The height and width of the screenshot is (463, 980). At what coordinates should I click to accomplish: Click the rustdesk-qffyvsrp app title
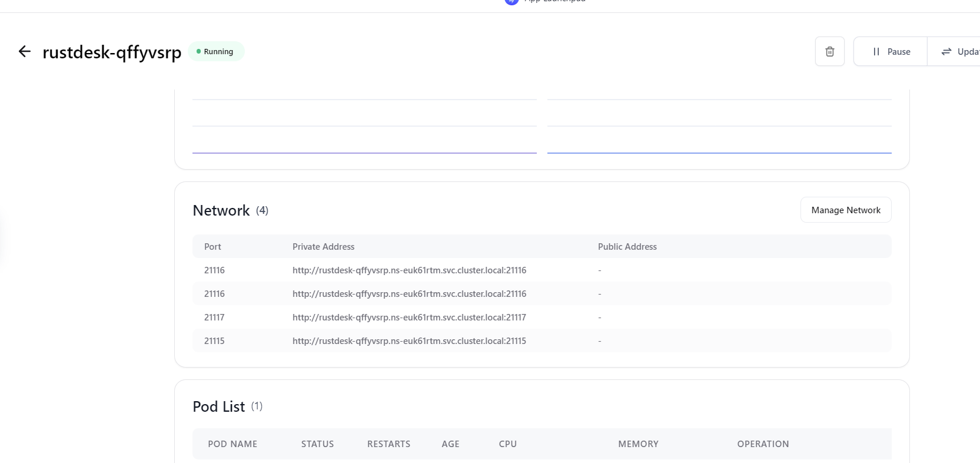tap(112, 52)
